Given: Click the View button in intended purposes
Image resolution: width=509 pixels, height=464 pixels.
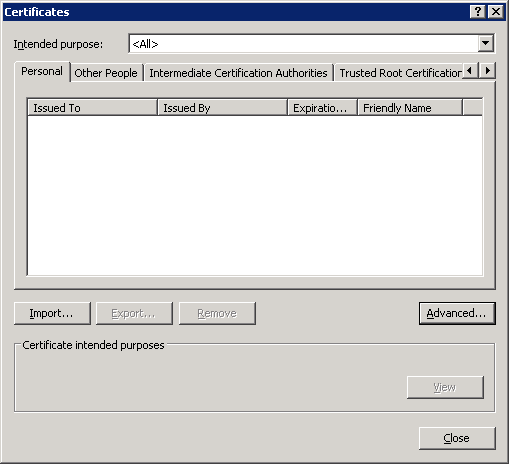Looking at the screenshot, I should 445,387.
